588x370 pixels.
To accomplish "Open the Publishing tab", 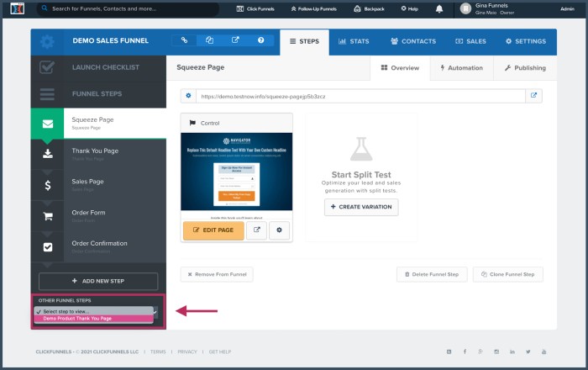I will [525, 68].
